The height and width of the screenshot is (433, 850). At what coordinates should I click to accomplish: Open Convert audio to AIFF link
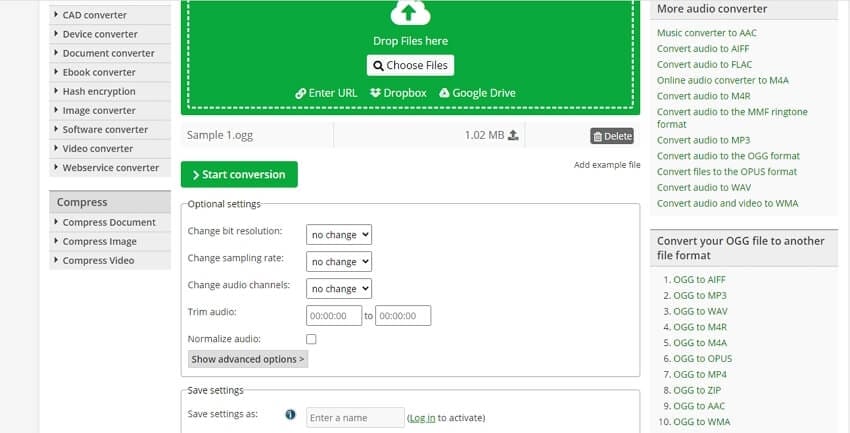(703, 49)
